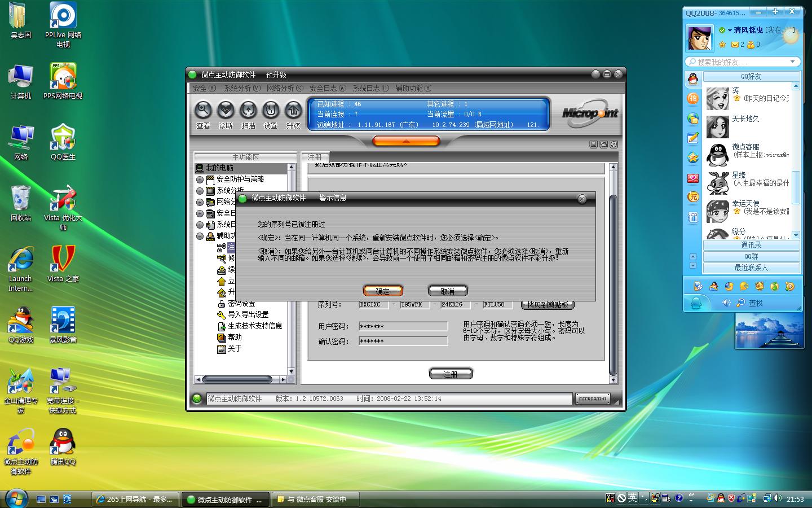Screen dimensions: 812x508
Task: Open the 网络分析(S) menu
Action: click(x=285, y=88)
